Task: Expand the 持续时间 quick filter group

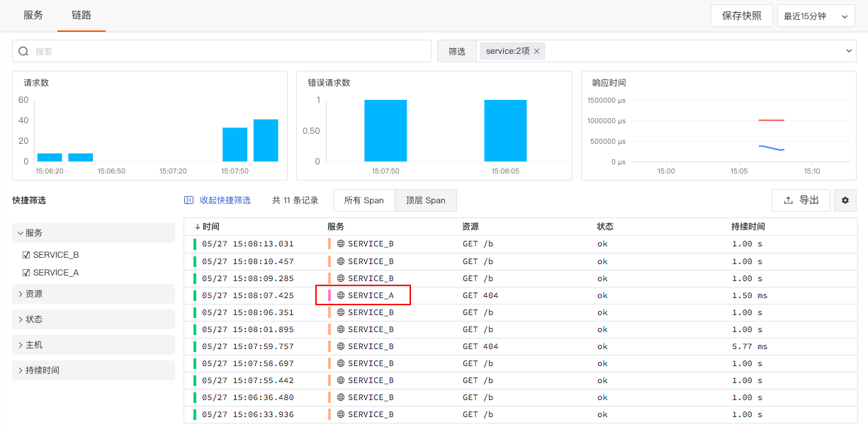Action: (x=94, y=370)
